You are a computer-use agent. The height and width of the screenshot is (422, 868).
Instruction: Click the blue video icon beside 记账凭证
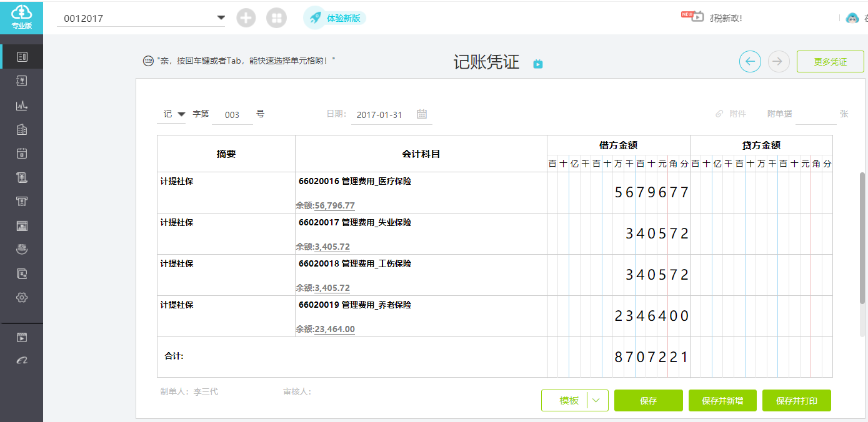coord(538,64)
